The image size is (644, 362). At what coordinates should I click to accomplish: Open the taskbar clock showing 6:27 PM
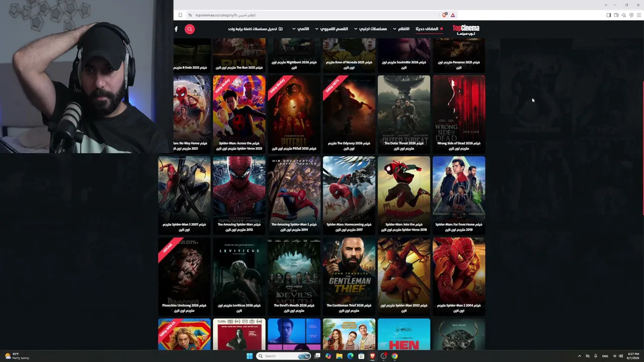pos(633,356)
